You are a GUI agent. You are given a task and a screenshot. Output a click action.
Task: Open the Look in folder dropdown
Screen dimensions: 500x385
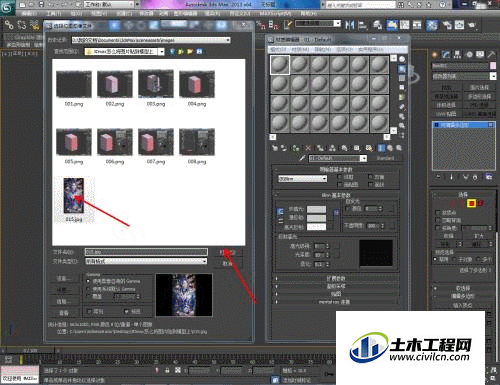coord(161,52)
